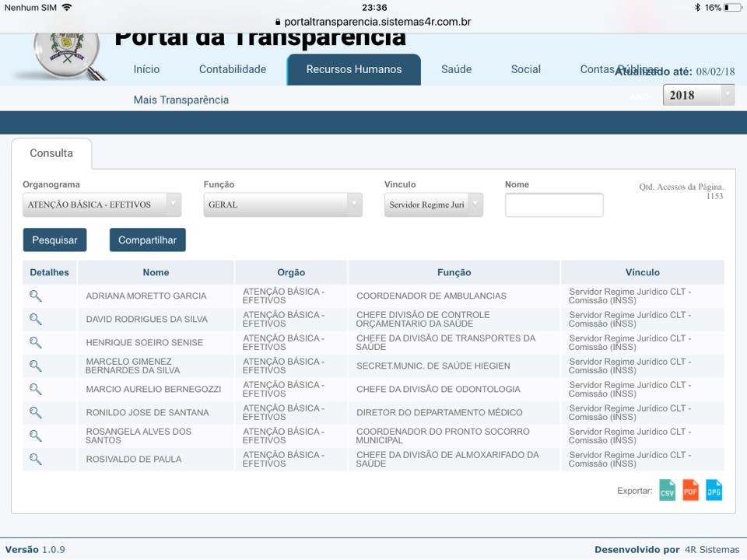Open the Saúde tab
Screen dimensions: 747x560
coord(457,69)
